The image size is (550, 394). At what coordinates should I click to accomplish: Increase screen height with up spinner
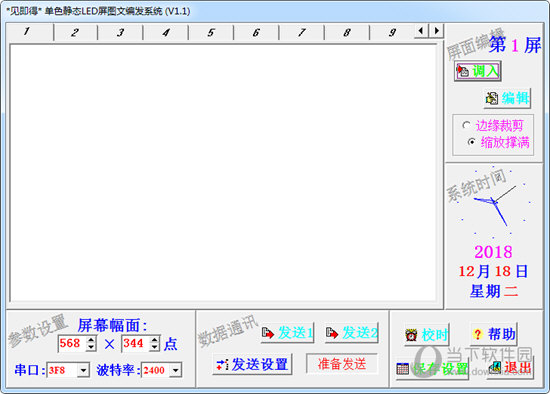click(x=155, y=340)
